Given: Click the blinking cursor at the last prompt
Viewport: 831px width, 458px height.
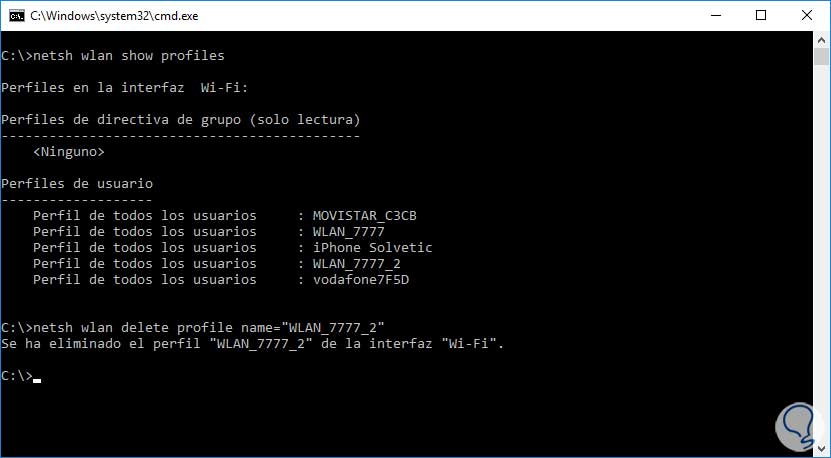Looking at the screenshot, I should pyautogui.click(x=37, y=377).
